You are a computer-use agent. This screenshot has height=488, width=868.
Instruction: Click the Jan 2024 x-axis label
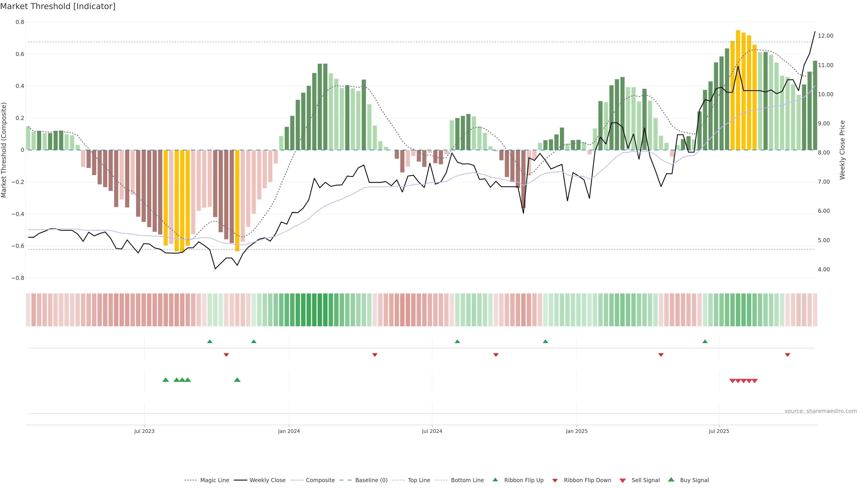tap(289, 431)
